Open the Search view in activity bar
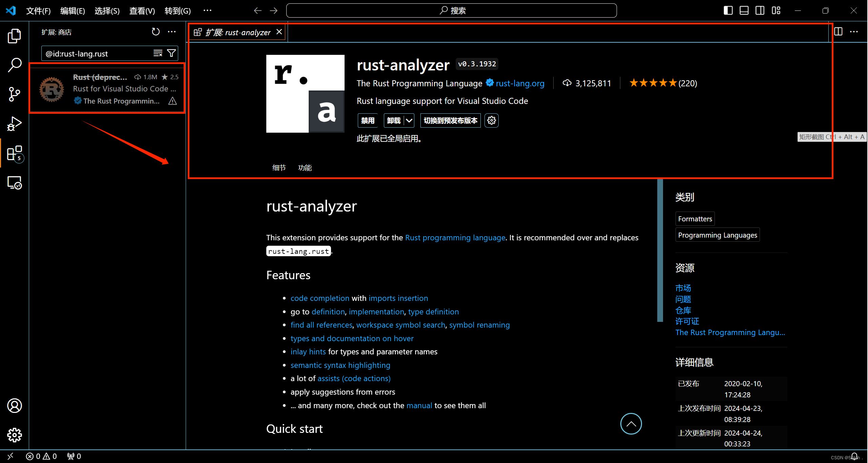 click(14, 65)
